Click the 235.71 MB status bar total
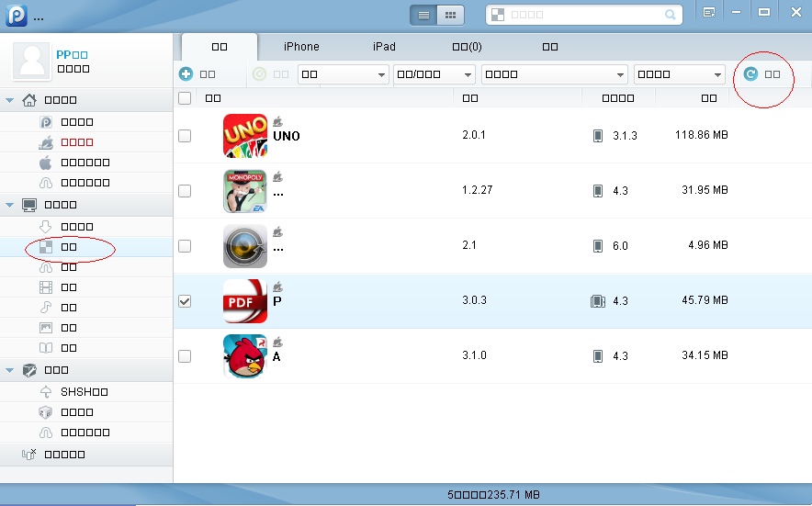 click(x=513, y=495)
